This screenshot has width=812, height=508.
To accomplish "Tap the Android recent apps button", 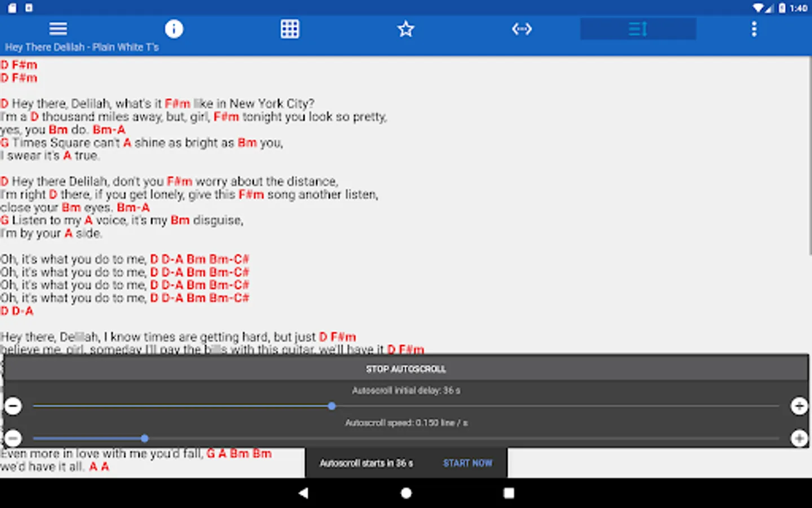I will (509, 493).
